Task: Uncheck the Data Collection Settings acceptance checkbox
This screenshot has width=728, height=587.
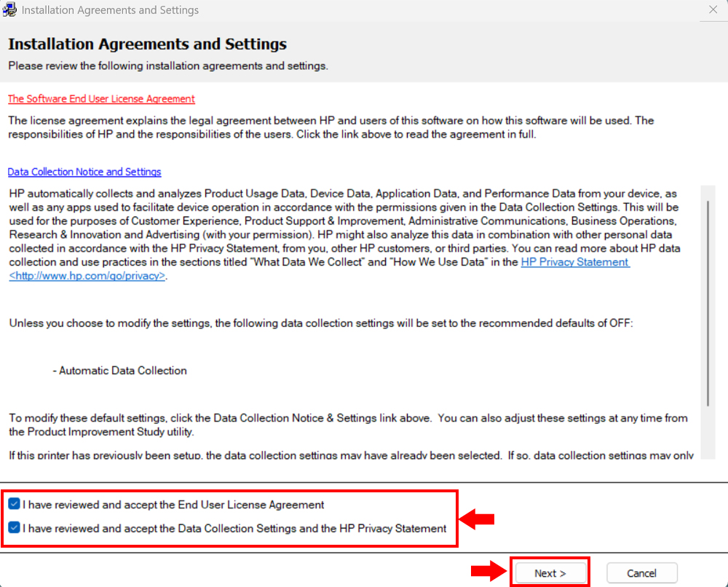Action: pos(14,528)
